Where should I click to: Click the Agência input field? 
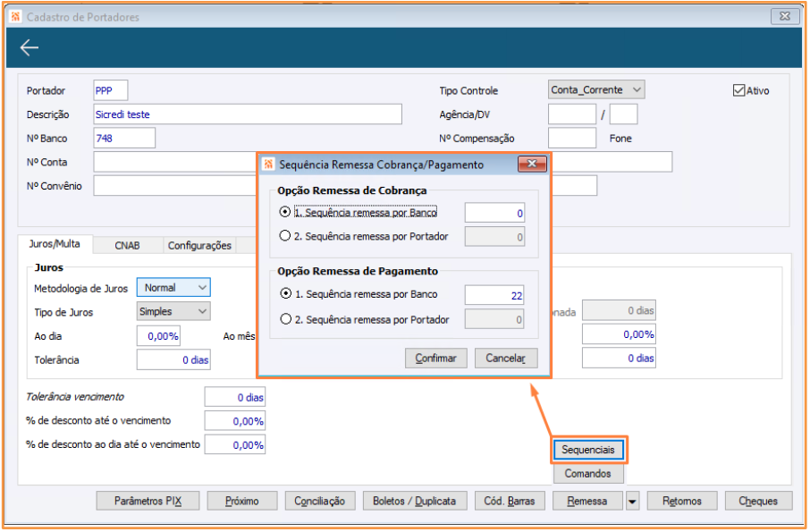[x=572, y=114]
